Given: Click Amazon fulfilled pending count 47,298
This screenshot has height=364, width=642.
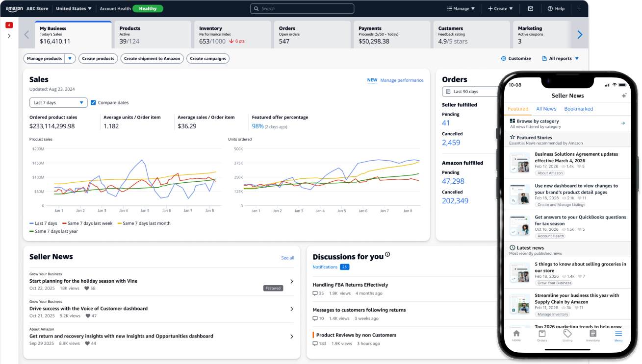Looking at the screenshot, I should tap(453, 181).
